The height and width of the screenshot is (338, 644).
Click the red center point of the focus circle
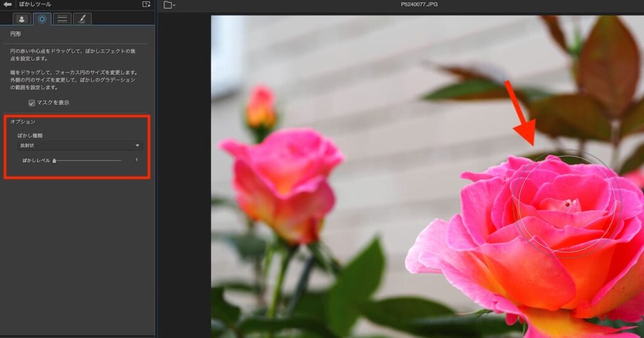[568, 204]
